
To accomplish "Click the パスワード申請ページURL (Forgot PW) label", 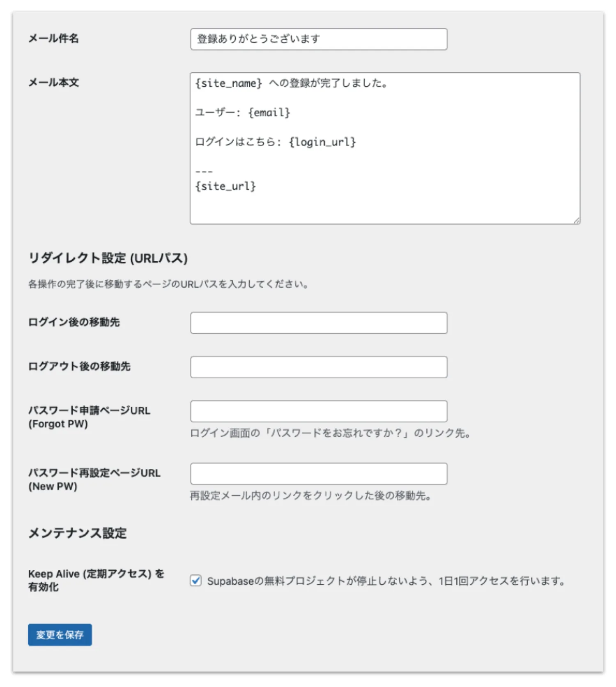I will [x=89, y=417].
